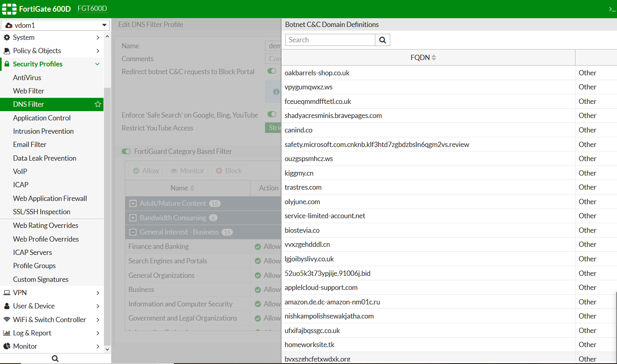Click the vdom1 cloud icon

pyautogui.click(x=9, y=25)
